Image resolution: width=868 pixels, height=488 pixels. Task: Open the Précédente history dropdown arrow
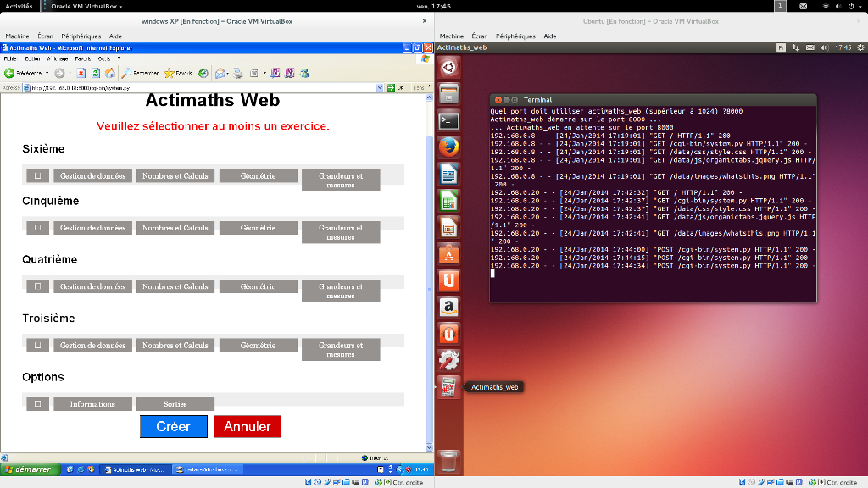[x=48, y=74]
